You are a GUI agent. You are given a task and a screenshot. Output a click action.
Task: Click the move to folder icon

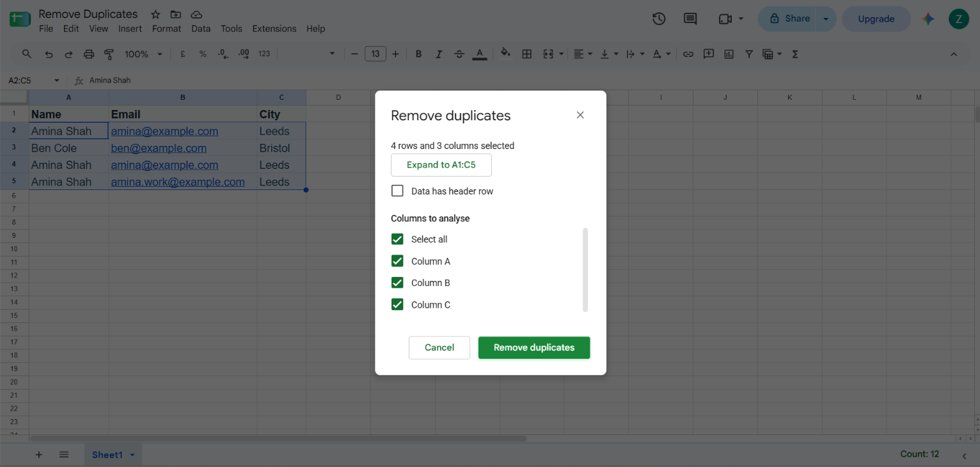176,14
